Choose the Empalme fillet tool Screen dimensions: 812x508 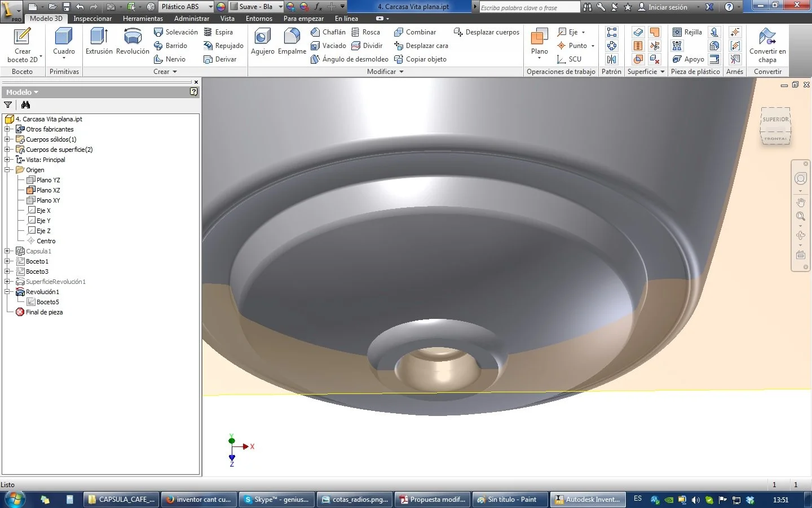point(292,41)
